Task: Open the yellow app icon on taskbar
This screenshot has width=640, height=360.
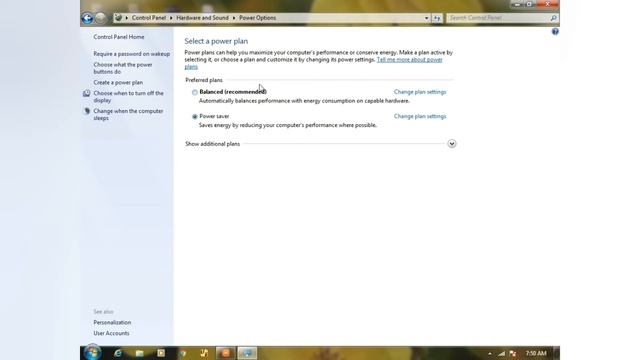Action: [x=204, y=353]
